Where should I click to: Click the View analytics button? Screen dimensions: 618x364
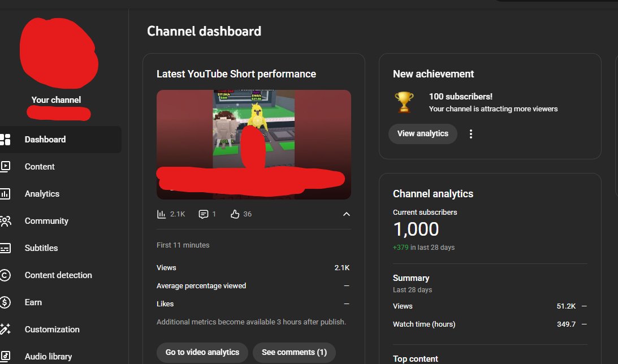coord(422,134)
